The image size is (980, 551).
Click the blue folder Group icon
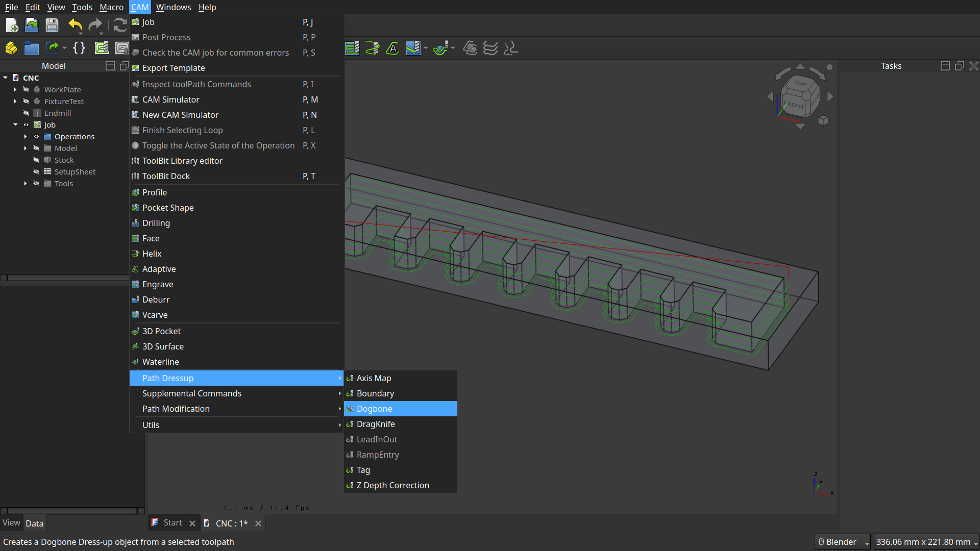[32, 48]
